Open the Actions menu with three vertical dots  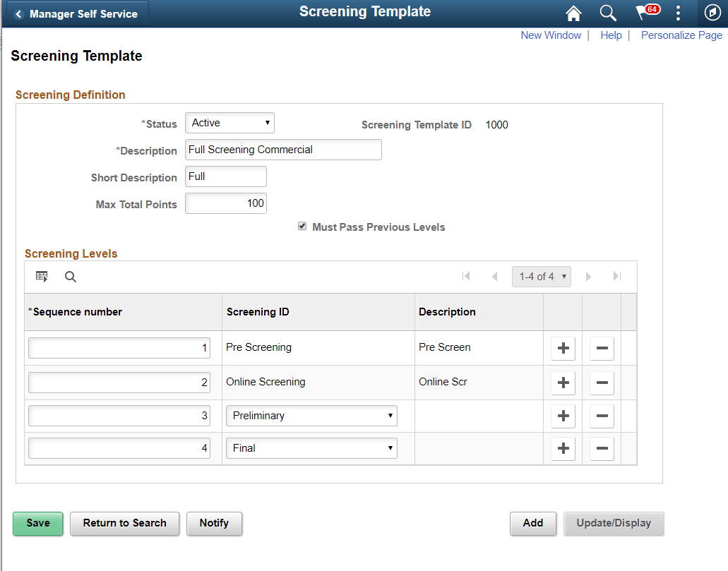(678, 13)
